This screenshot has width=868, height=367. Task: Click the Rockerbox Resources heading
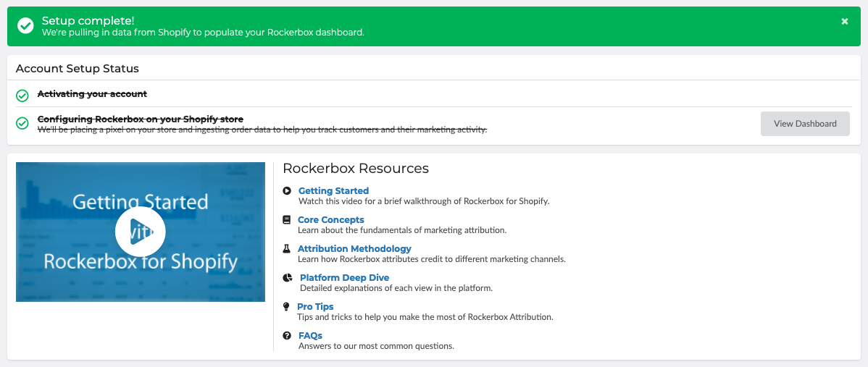pos(356,168)
